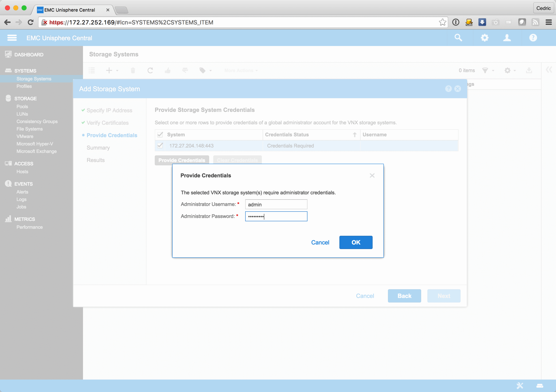Viewport: 556px width, 392px height.
Task: Click the Storage cylinder icon in sidebar
Action: pos(8,98)
